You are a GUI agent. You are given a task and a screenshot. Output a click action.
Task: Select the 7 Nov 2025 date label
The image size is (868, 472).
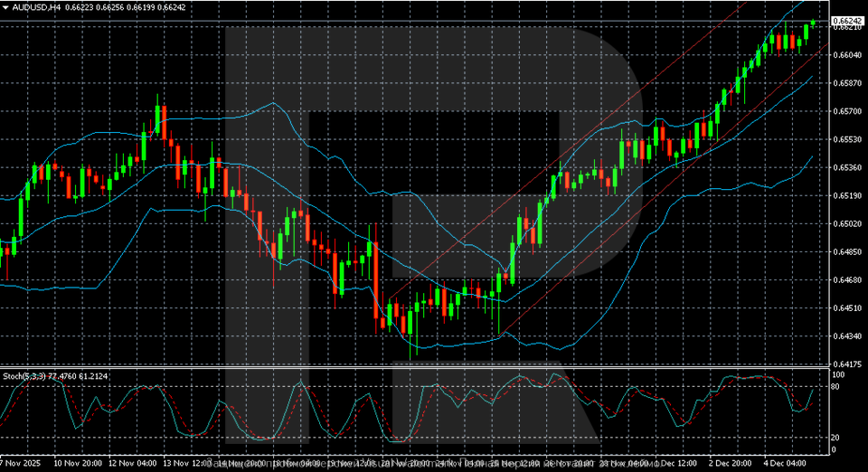(22, 463)
